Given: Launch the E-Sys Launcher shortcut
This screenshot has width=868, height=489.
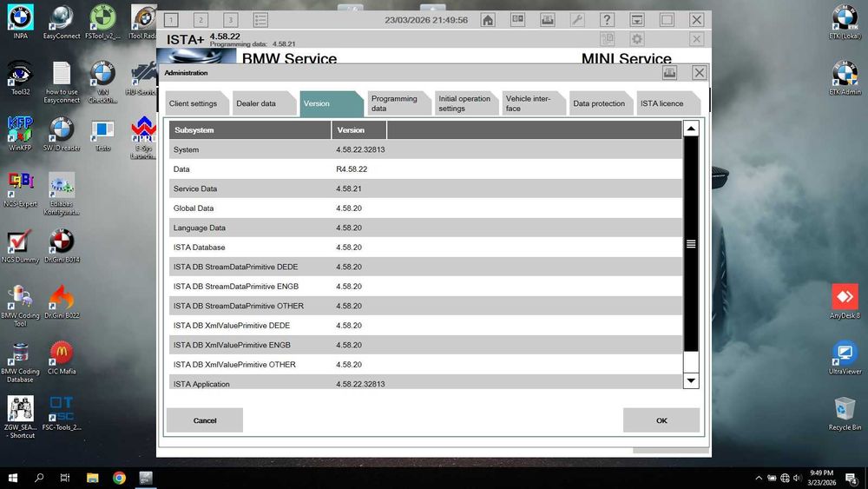Looking at the screenshot, I should tap(143, 137).
